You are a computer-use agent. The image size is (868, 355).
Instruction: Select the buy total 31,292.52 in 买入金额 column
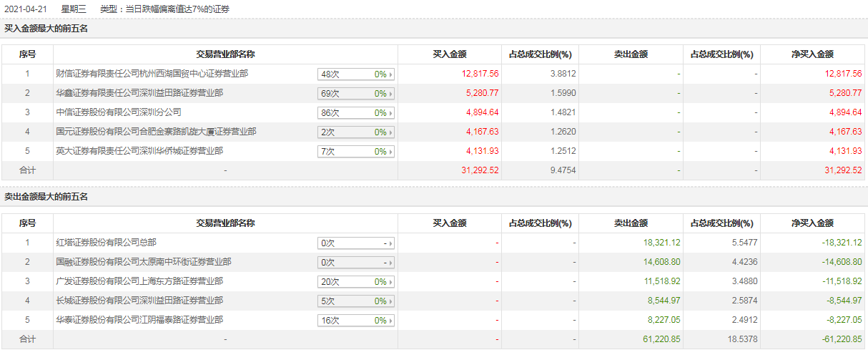(x=480, y=170)
